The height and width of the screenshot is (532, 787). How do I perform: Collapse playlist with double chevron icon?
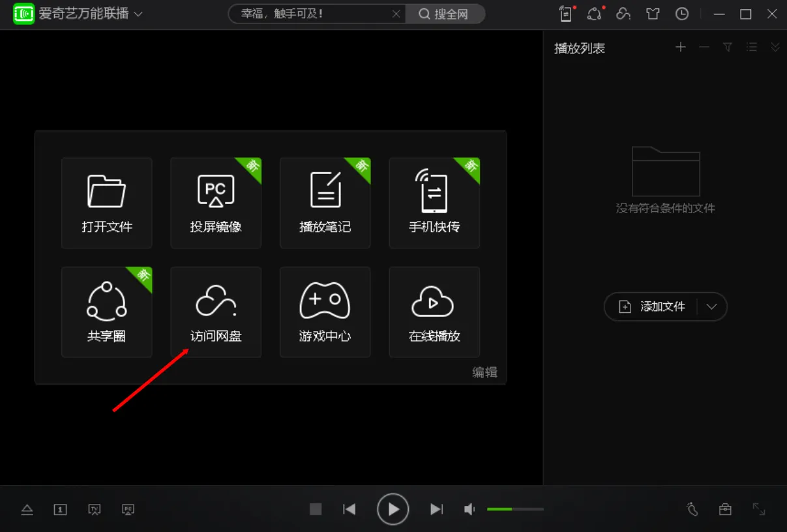pyautogui.click(x=775, y=47)
